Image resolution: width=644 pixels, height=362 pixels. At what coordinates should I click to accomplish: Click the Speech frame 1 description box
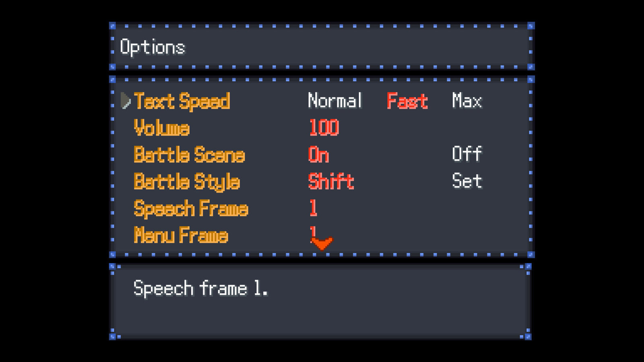[320, 302]
